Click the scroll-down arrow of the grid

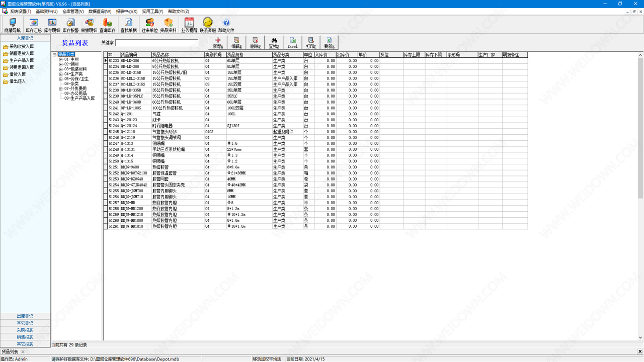(640, 337)
